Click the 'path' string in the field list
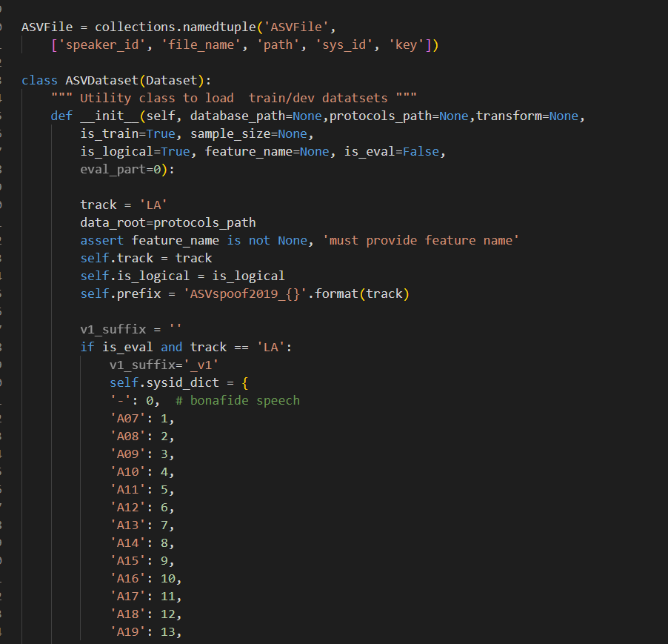Image resolution: width=668 pixels, height=644 pixels. (278, 45)
